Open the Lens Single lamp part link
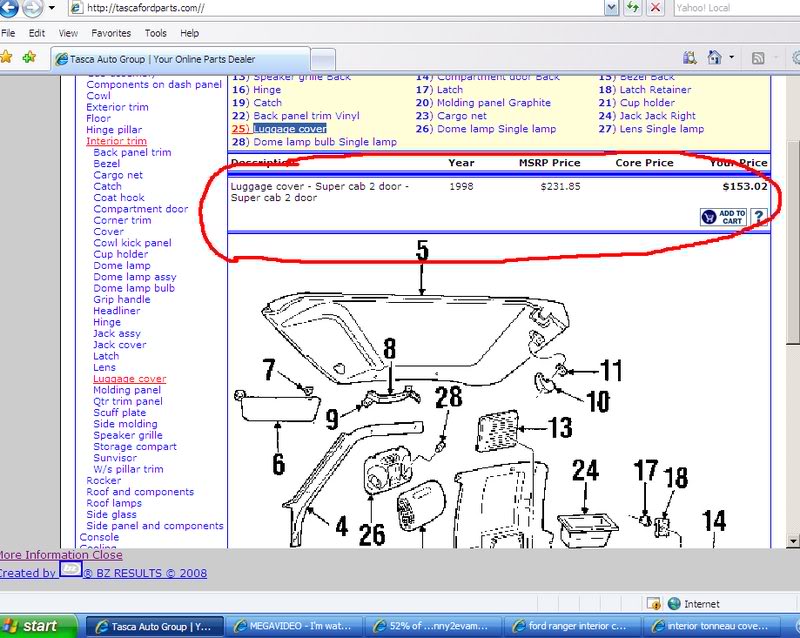800x638 pixels. tap(662, 129)
